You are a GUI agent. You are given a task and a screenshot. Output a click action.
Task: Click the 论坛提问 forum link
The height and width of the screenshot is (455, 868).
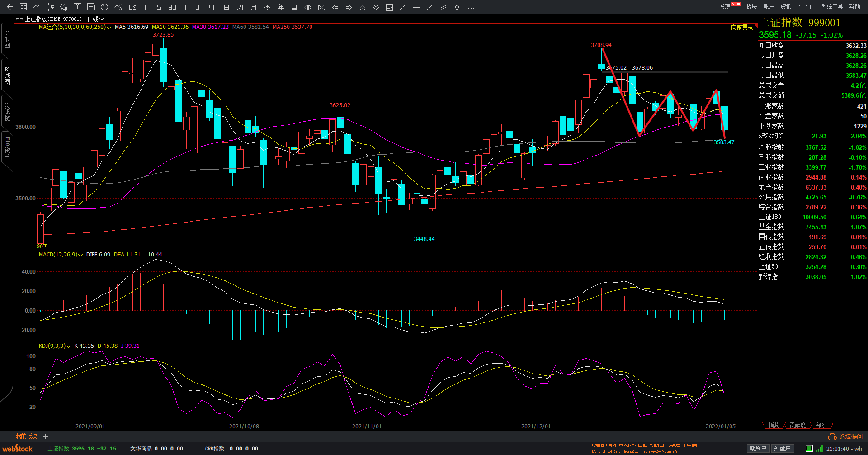pyautogui.click(x=845, y=436)
